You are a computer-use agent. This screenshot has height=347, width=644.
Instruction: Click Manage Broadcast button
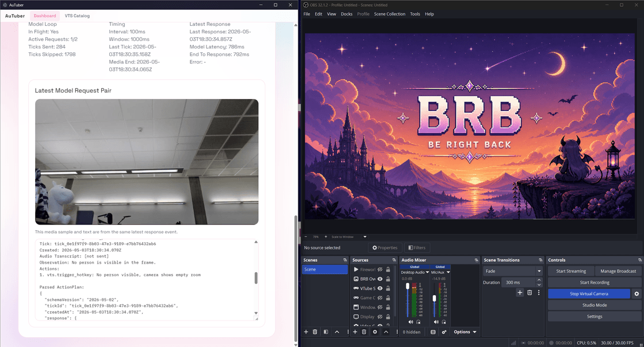coord(618,272)
